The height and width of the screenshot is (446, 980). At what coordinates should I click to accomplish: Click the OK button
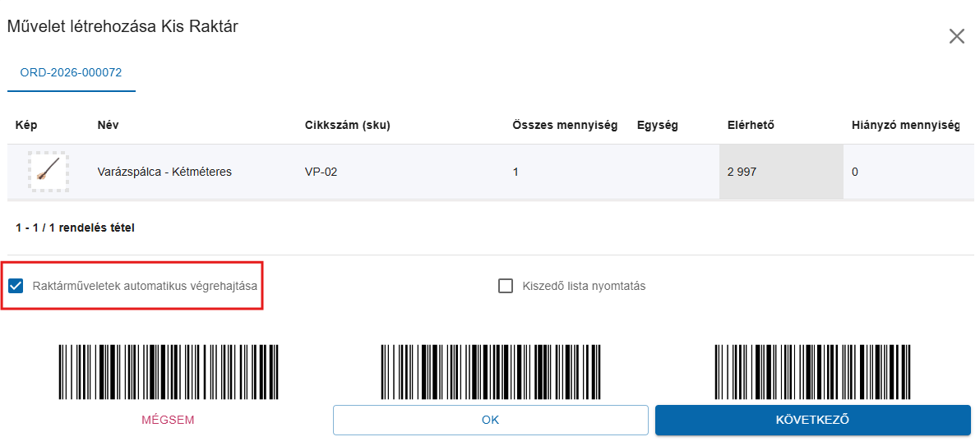click(490, 420)
